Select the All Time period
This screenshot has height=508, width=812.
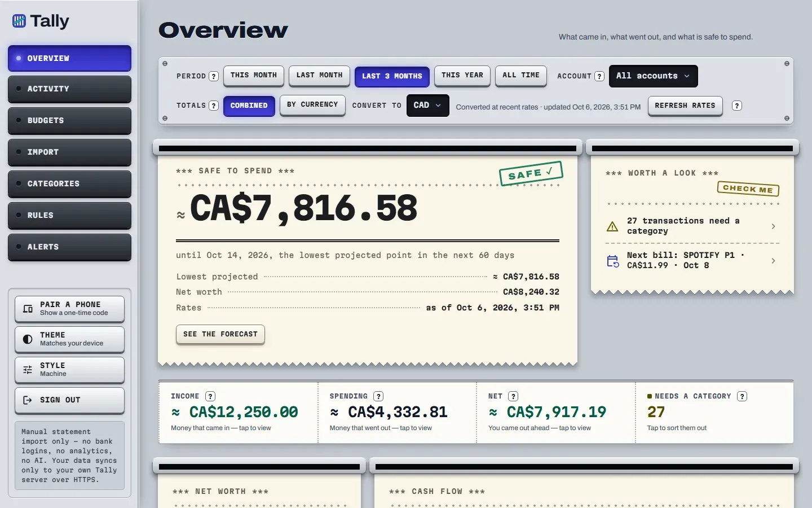coord(521,76)
